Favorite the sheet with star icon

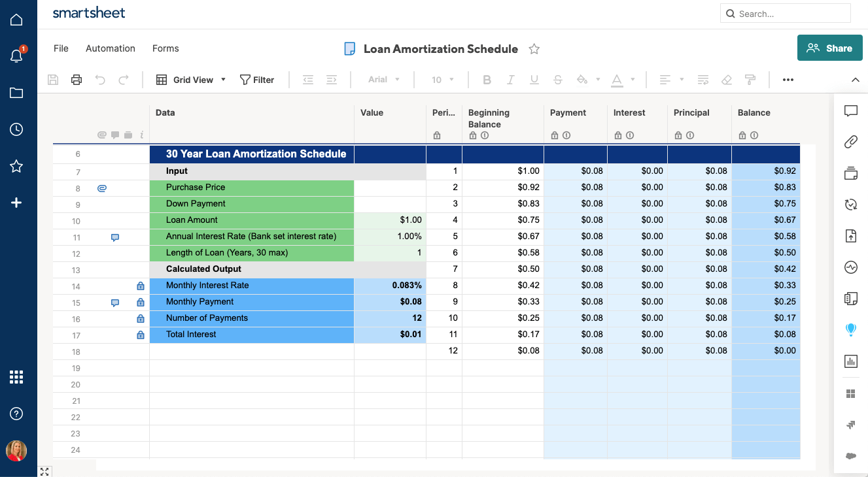point(534,49)
